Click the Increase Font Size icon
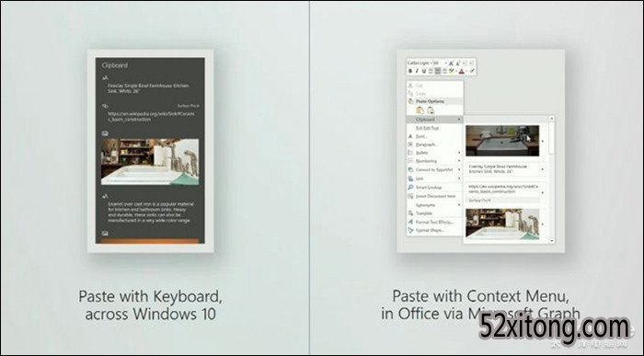The image size is (644, 356). (x=452, y=63)
